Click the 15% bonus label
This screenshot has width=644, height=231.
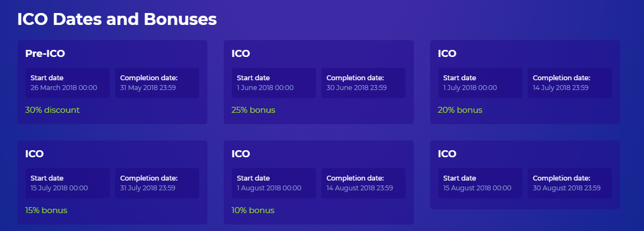point(46,210)
